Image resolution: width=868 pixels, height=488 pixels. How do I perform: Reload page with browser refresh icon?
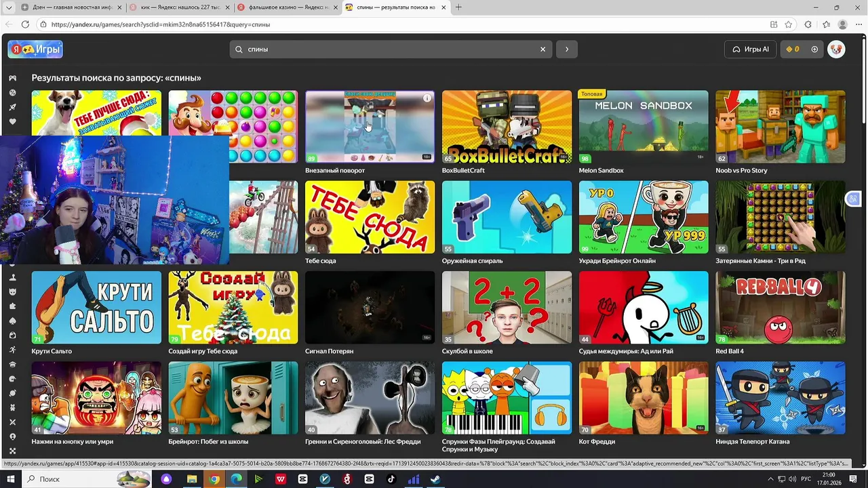25,24
